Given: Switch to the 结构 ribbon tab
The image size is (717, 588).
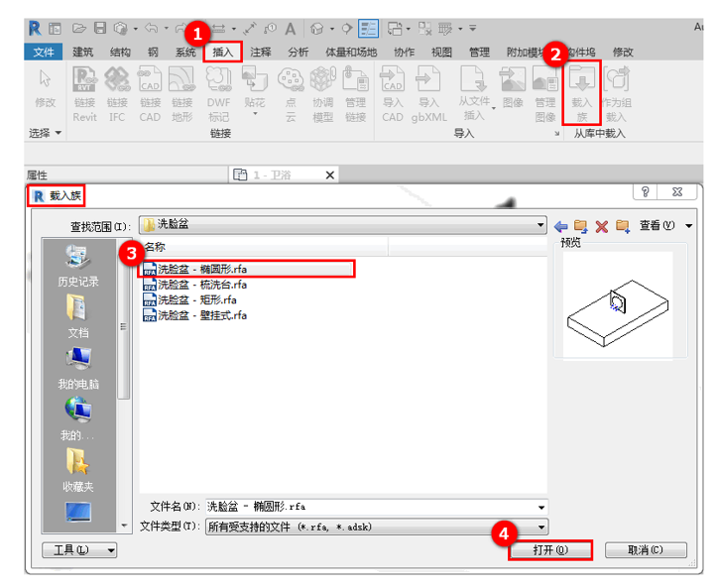Looking at the screenshot, I should pyautogui.click(x=120, y=53).
